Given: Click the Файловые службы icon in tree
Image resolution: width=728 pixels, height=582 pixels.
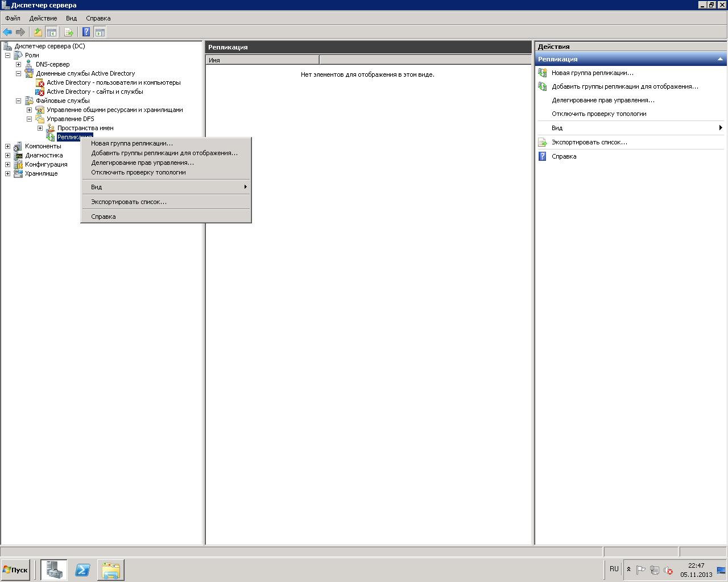Looking at the screenshot, I should tap(29, 101).
